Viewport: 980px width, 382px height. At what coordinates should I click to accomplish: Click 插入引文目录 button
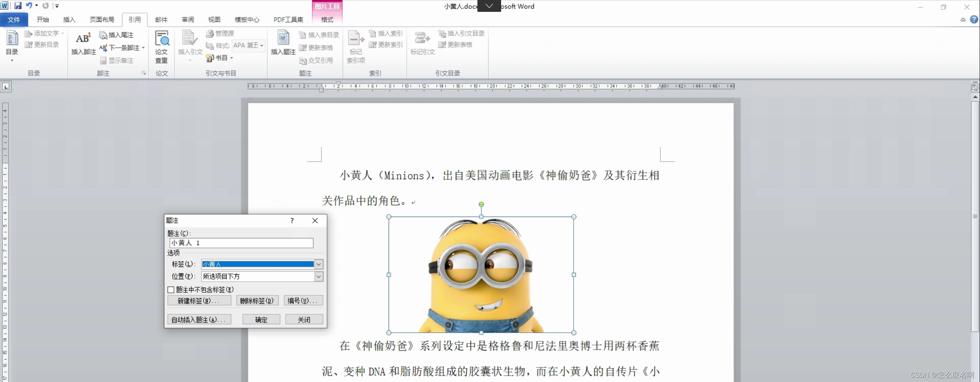(x=462, y=33)
